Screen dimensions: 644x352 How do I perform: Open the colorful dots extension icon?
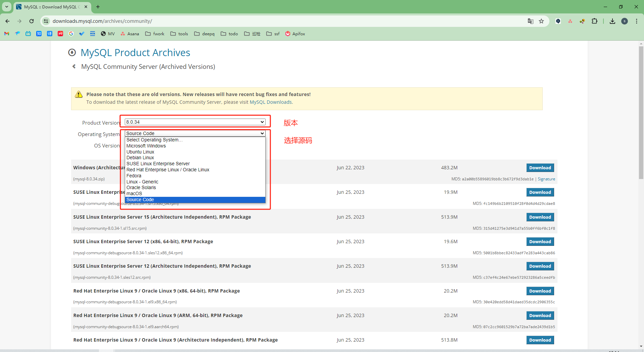pyautogui.click(x=582, y=21)
